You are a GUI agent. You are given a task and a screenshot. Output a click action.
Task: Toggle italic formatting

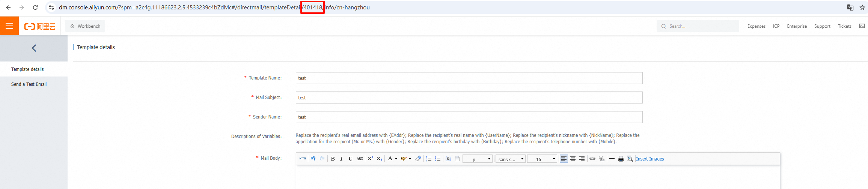[341, 159]
